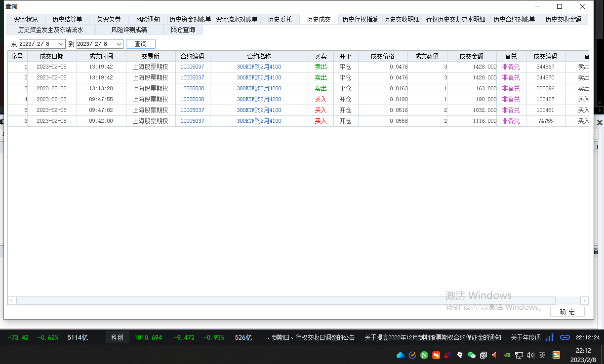
Task: Open the start date 从 dropdown
Action: coord(61,44)
